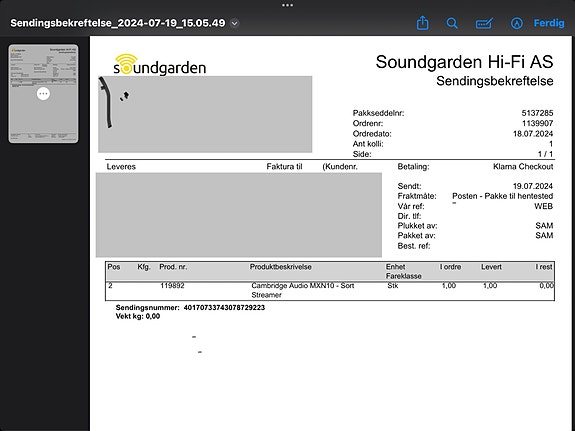Tap the Ordrenr value 1139907
Viewport: 575px width, 431px height.
click(537, 123)
